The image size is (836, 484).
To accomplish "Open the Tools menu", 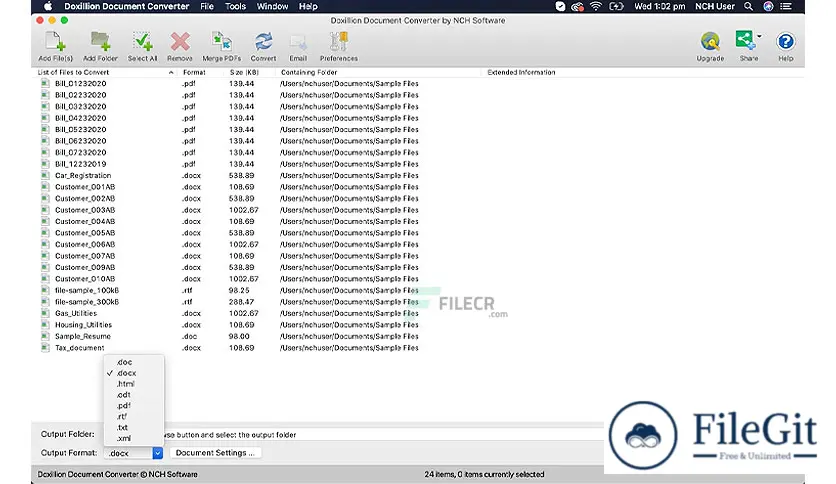I will coord(235,6).
